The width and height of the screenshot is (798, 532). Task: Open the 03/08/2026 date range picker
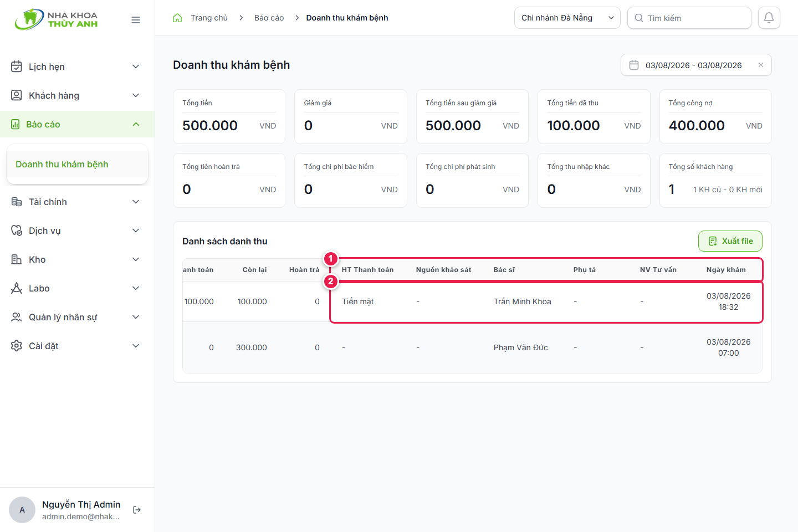tap(696, 65)
